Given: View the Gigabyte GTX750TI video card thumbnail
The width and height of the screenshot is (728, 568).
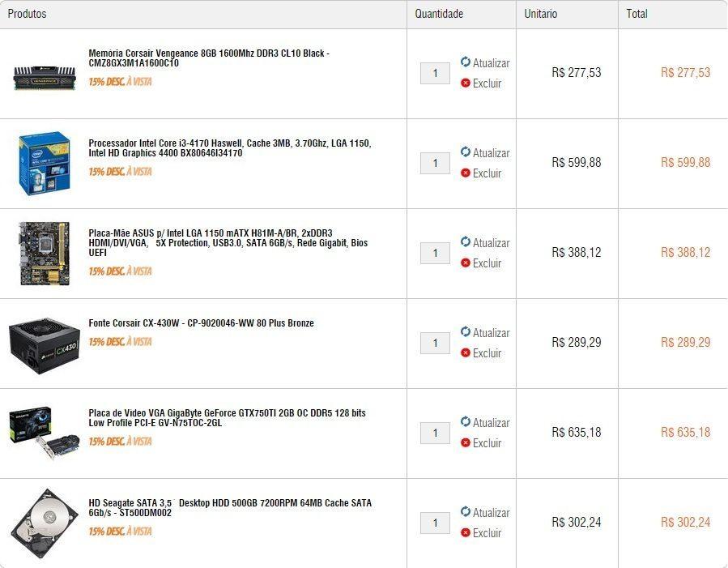Looking at the screenshot, I should tap(45, 433).
